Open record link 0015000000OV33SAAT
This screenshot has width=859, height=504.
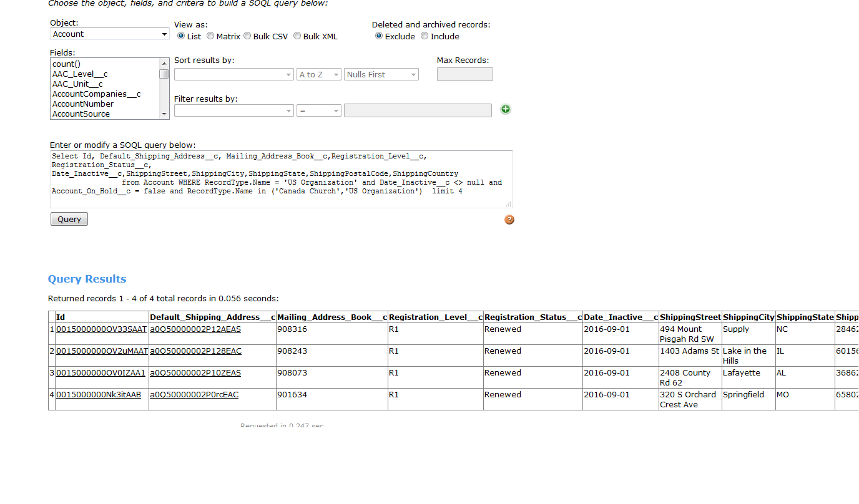pyautogui.click(x=101, y=329)
